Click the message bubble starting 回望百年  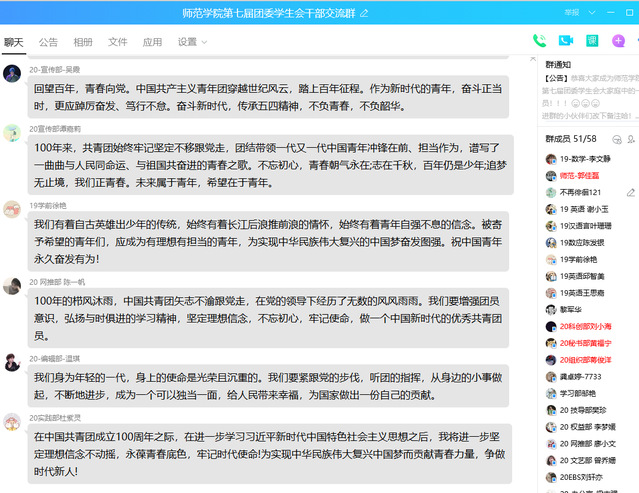[x=268, y=97]
